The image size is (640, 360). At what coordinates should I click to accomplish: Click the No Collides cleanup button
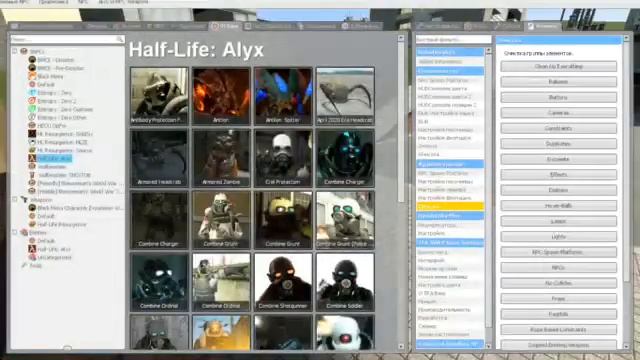[x=558, y=283]
